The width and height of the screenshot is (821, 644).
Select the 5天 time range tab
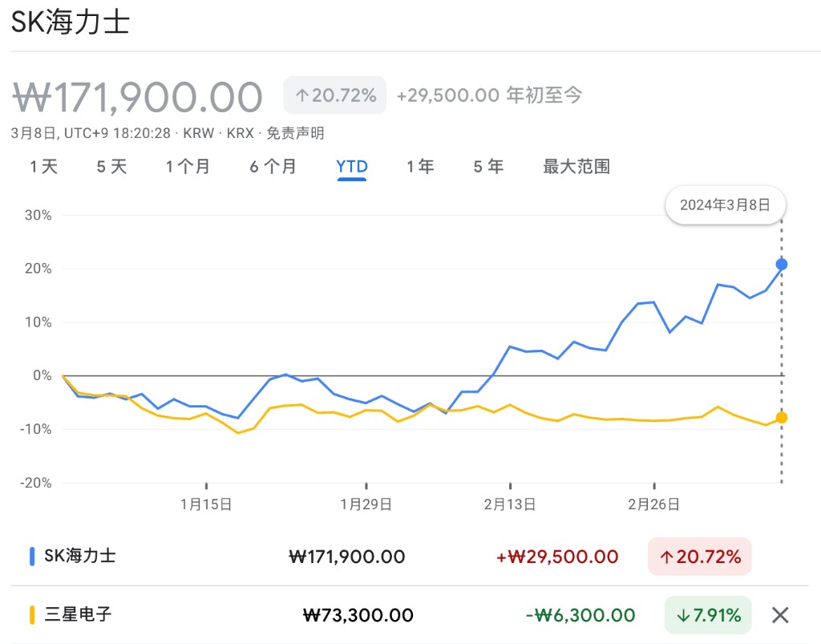(x=111, y=167)
